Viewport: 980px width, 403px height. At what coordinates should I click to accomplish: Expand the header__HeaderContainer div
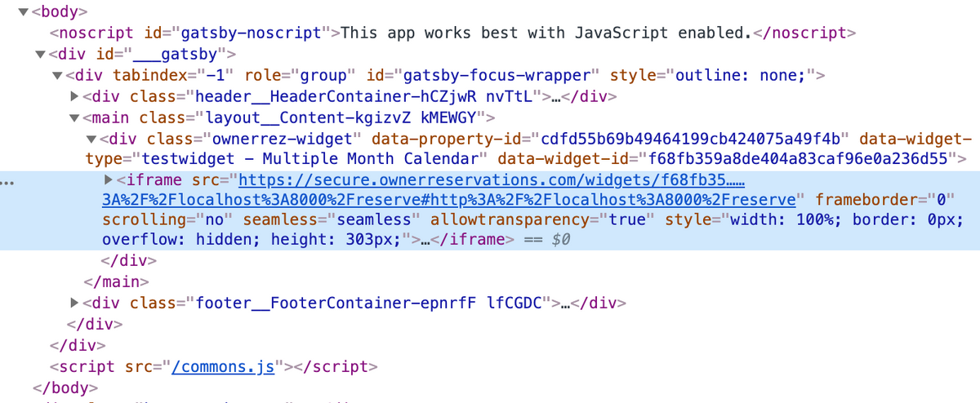(x=75, y=97)
